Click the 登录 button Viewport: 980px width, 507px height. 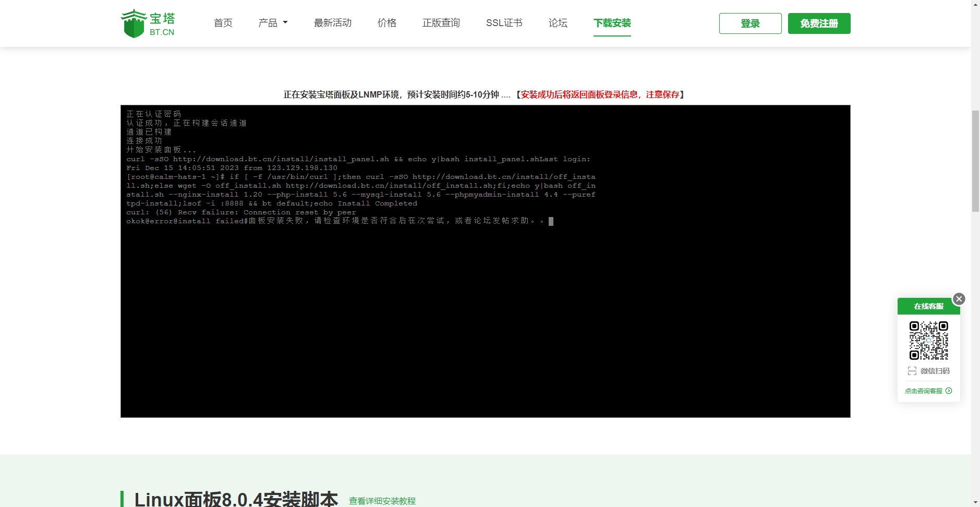click(x=750, y=23)
